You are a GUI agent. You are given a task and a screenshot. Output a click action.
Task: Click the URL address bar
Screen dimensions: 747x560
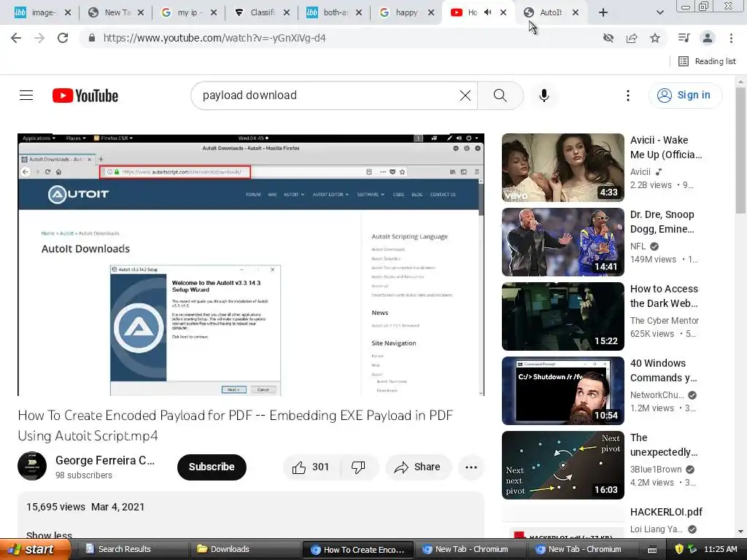point(343,38)
